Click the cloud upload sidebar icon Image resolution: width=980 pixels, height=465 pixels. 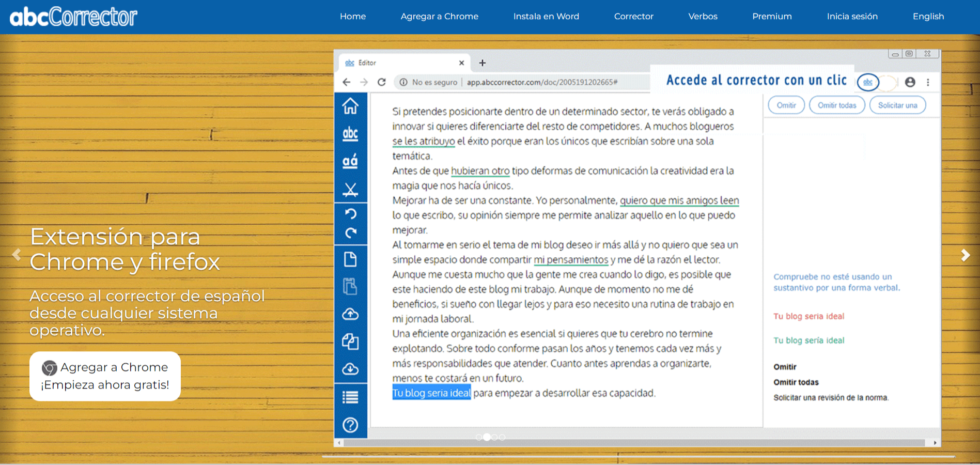click(x=350, y=314)
